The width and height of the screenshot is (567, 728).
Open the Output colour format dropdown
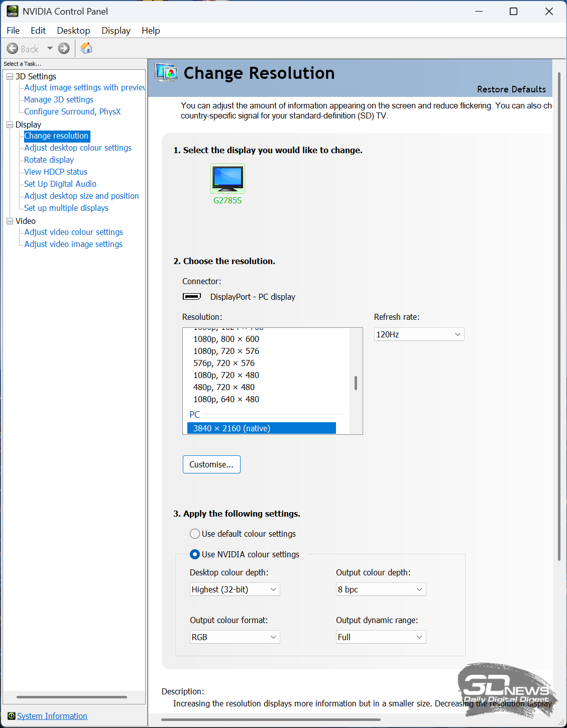pyautogui.click(x=235, y=637)
